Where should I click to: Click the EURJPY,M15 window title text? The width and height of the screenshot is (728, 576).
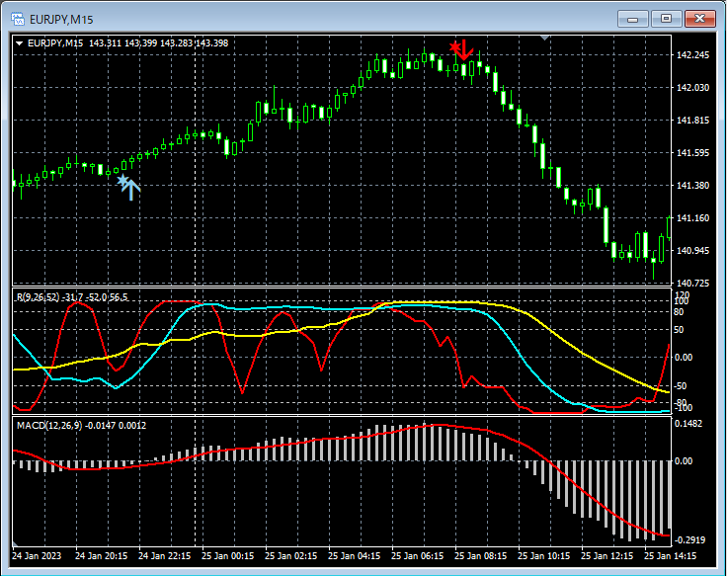point(61,20)
